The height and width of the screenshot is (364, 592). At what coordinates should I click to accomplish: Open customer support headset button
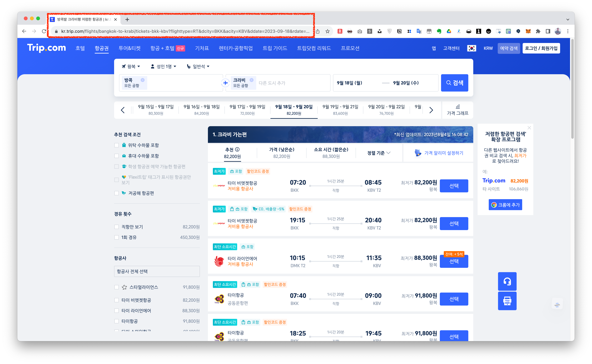click(x=507, y=281)
